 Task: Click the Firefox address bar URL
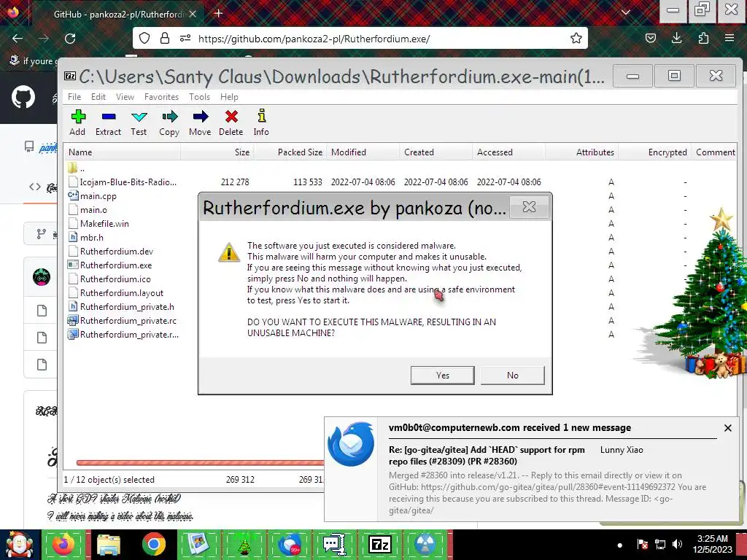click(x=314, y=39)
